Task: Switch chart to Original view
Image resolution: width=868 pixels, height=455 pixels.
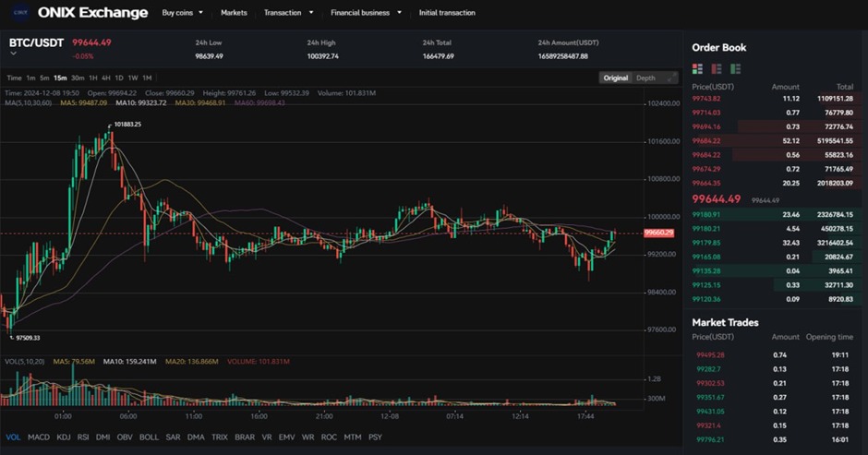Action: tap(615, 78)
